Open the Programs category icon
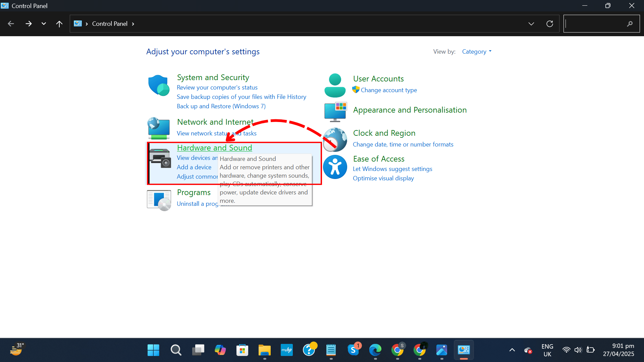Viewport: 644px width, 362px height. 159,200
